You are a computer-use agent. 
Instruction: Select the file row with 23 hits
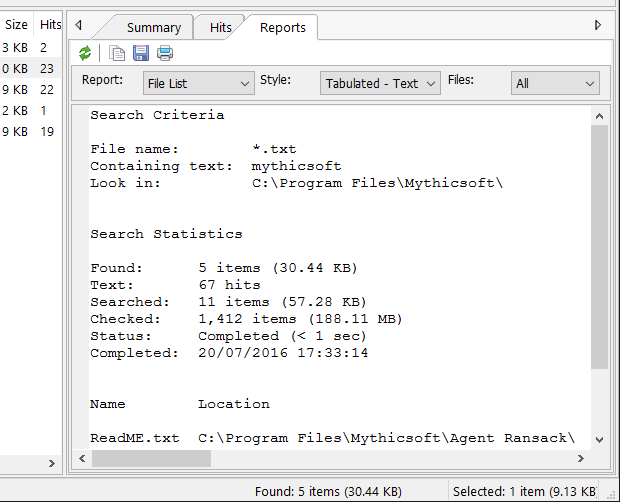(30, 68)
